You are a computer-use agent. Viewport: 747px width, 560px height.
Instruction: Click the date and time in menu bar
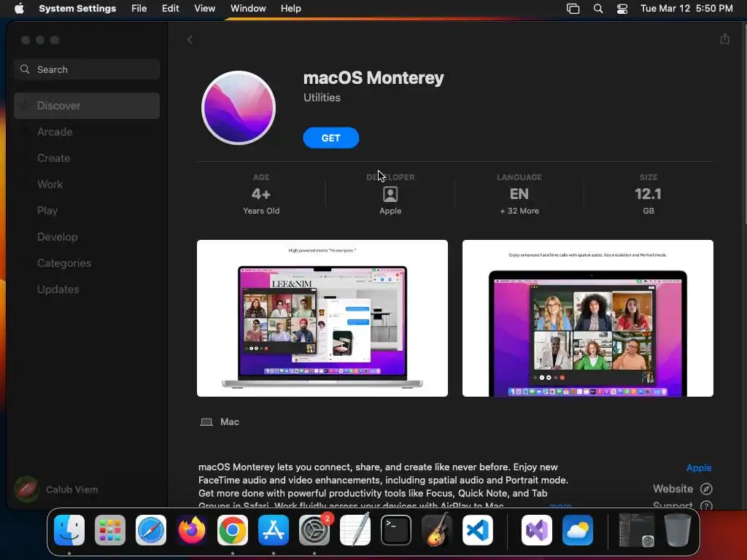686,9
